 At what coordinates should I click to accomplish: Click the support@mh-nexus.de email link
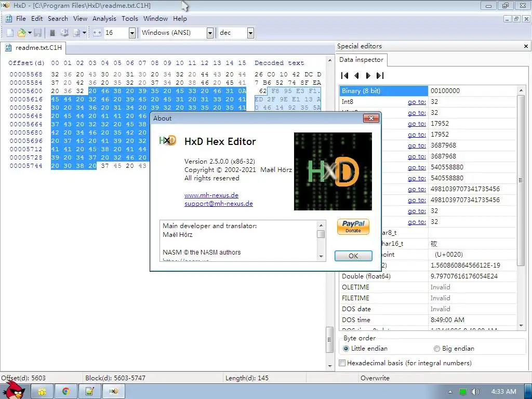point(219,204)
